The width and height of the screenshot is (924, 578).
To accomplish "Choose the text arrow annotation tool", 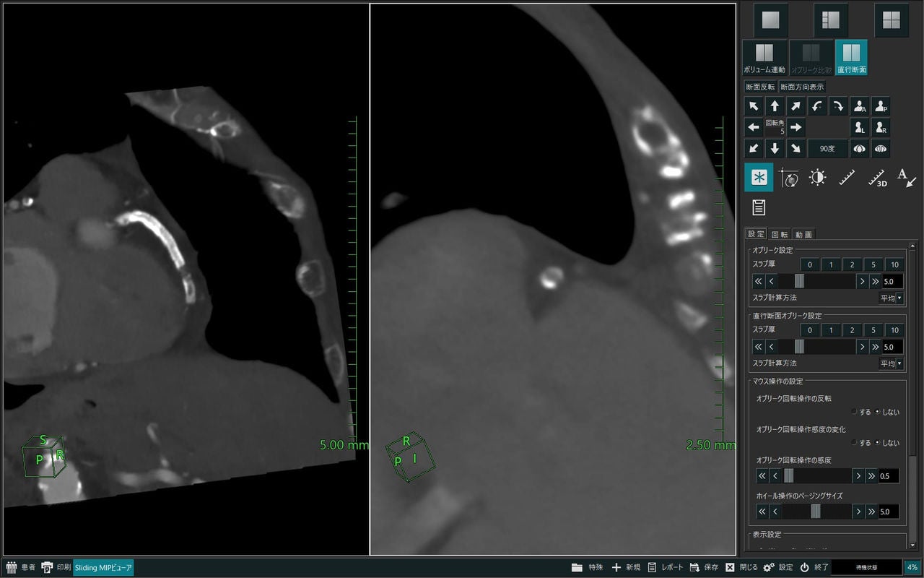I will [907, 178].
